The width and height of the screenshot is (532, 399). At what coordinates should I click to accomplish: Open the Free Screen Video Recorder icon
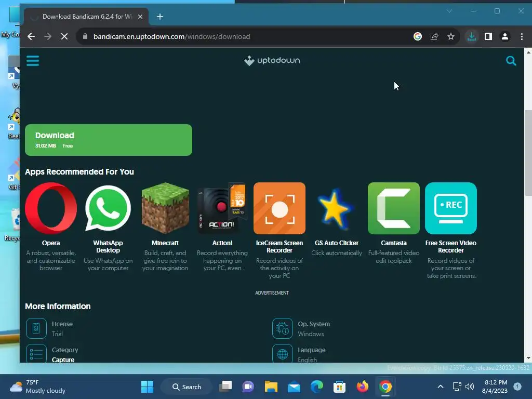click(x=450, y=208)
